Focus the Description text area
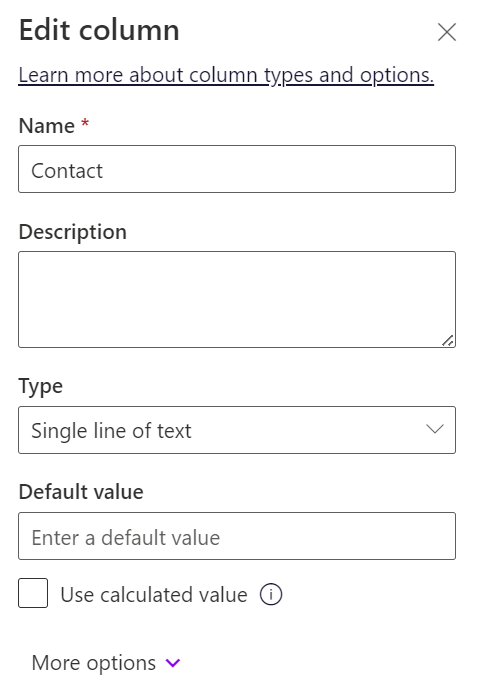Screen dimensions: 481x699 237,300
